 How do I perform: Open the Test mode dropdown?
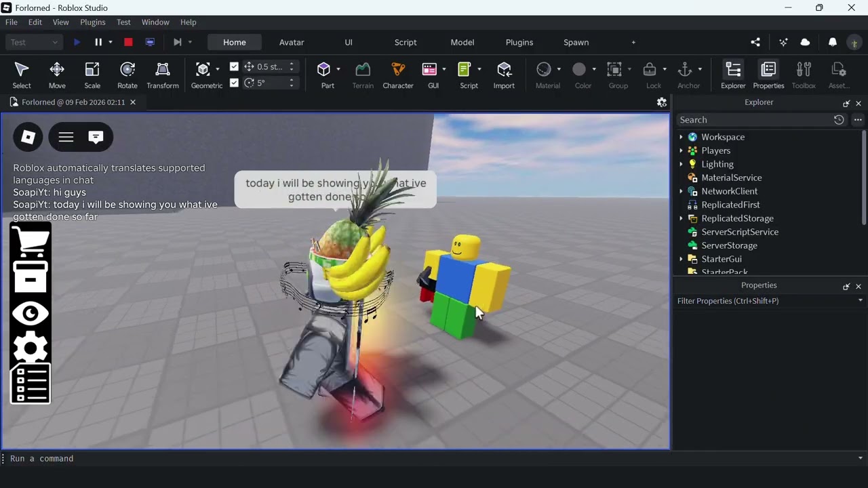(34, 42)
